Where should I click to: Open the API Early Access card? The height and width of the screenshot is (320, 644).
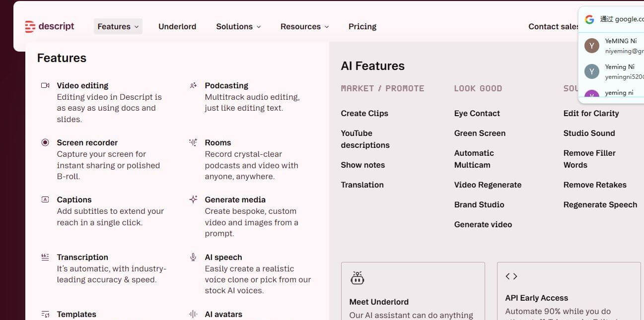pos(569,291)
